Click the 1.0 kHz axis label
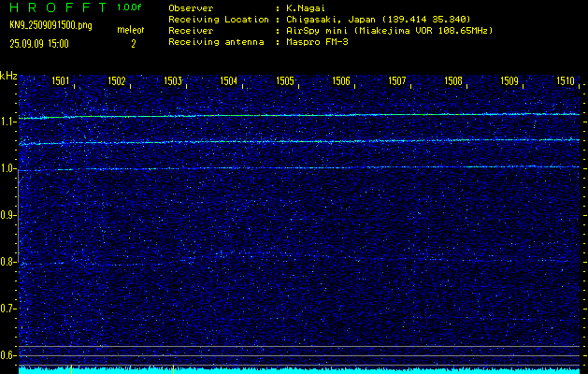Viewport: 588px width, 374px height. (x=7, y=168)
